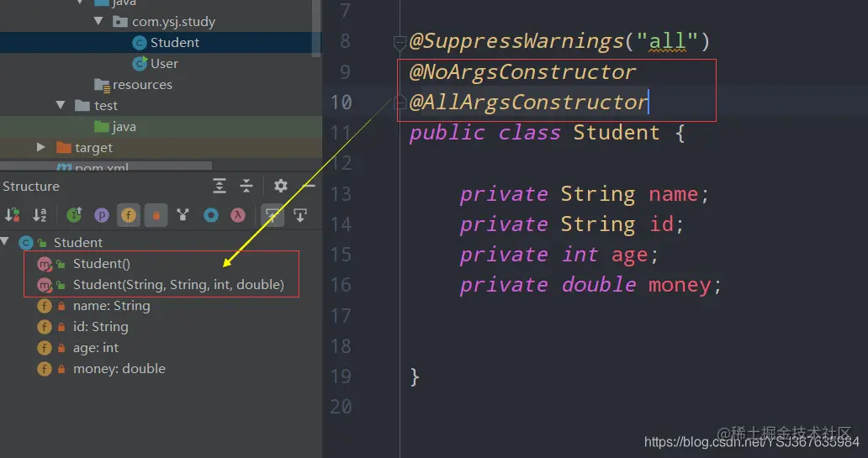Click @NoArgsConstructor annotation in editor
868x458 pixels.
pos(522,72)
